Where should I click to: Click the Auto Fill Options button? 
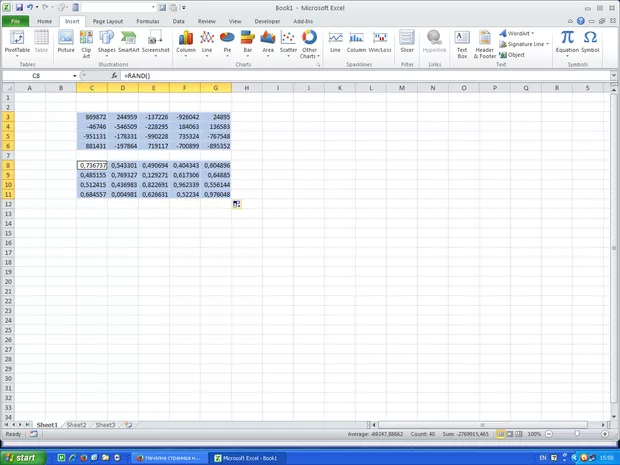tap(236, 204)
